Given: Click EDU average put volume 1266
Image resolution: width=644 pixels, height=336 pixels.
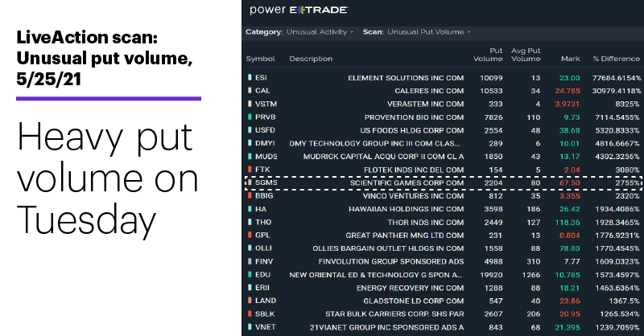Looking at the screenshot, I should click(531, 275).
